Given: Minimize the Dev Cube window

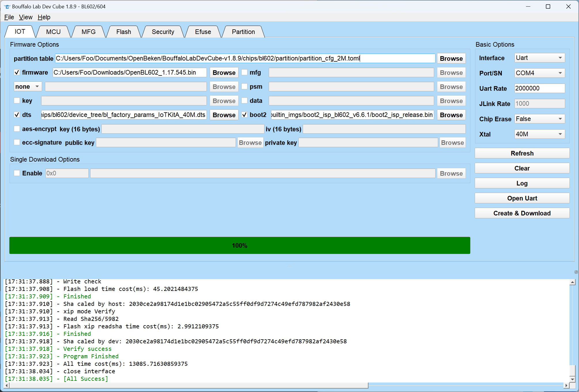Looking at the screenshot, I should (x=528, y=6).
